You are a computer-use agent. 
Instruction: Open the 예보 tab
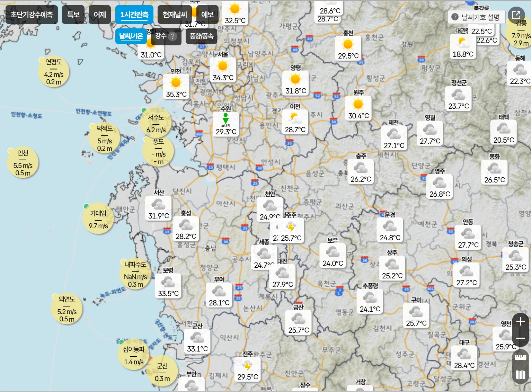207,15
